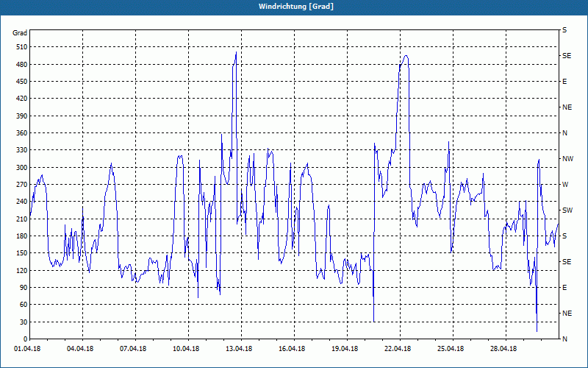
Task: Select the 480 y-axis value
Action: 22,65
